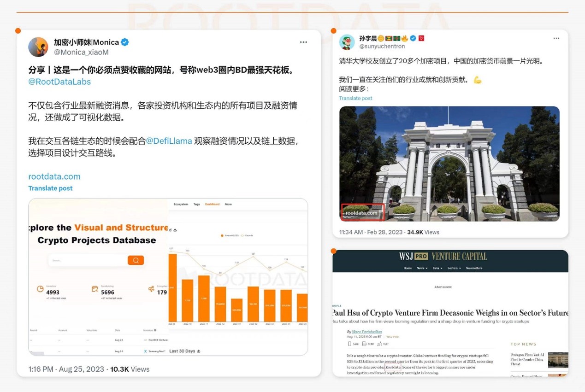585x392 pixels.
Task: Click the Aug. 11, 2023 article date
Action: coord(366,337)
